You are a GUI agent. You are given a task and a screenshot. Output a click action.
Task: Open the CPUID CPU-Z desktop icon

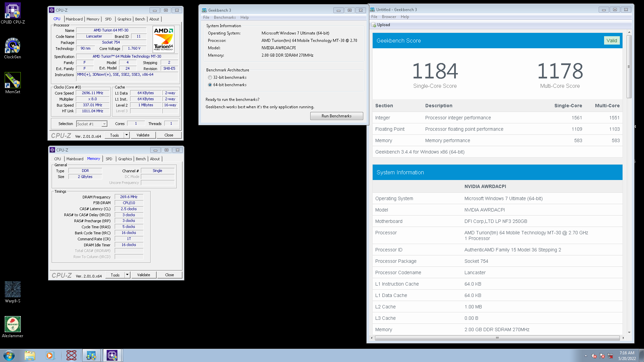13,13
